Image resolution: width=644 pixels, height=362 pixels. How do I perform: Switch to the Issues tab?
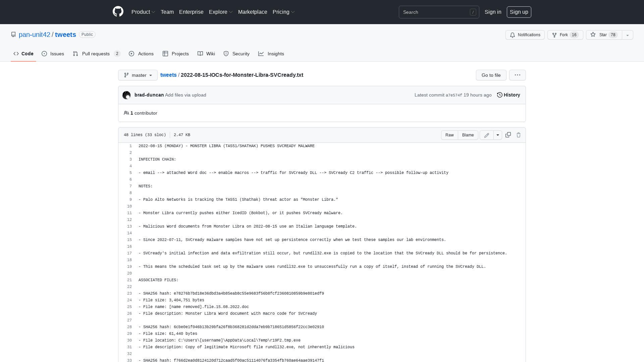[x=53, y=54]
